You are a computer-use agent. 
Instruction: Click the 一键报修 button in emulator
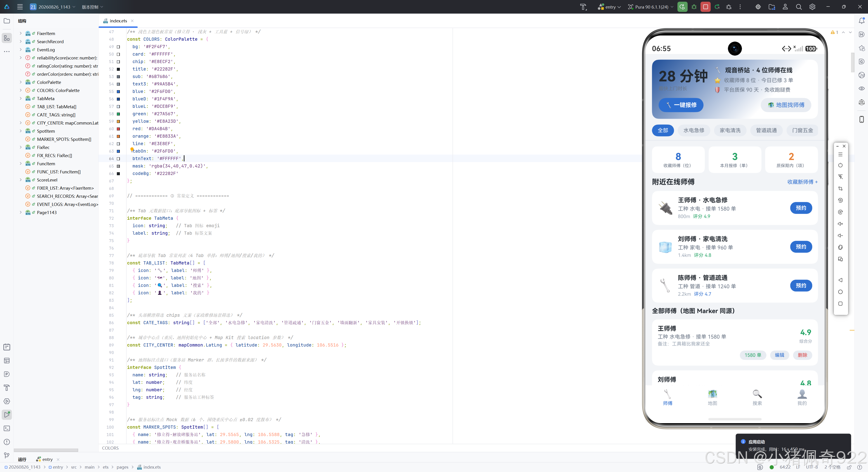click(681, 105)
